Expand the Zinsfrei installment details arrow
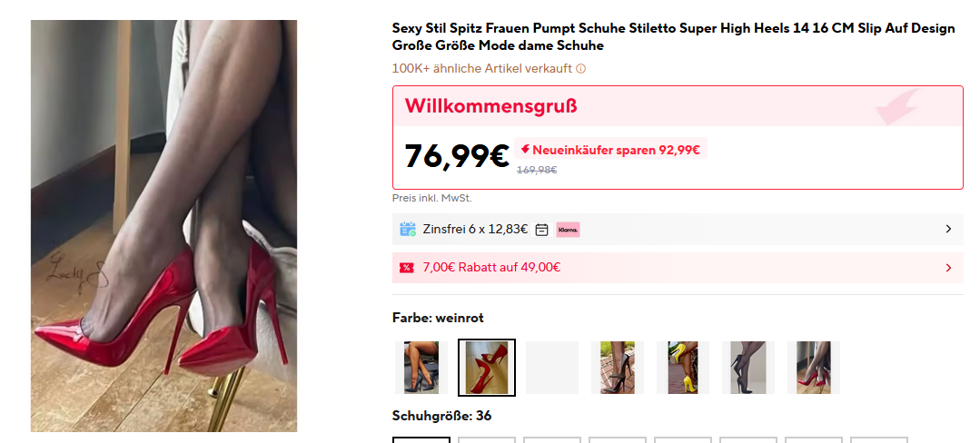The width and height of the screenshot is (980, 443). pos(948,230)
